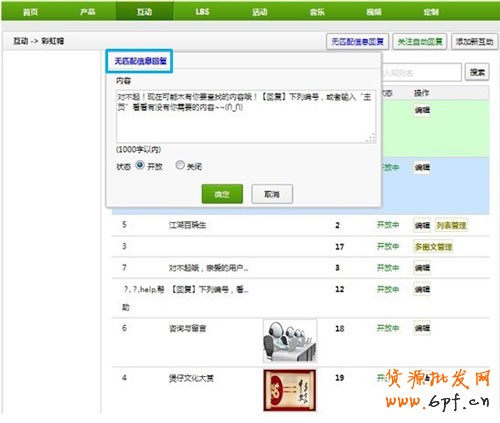Open the LBS tab
The height and width of the screenshot is (423, 500).
pos(202,12)
